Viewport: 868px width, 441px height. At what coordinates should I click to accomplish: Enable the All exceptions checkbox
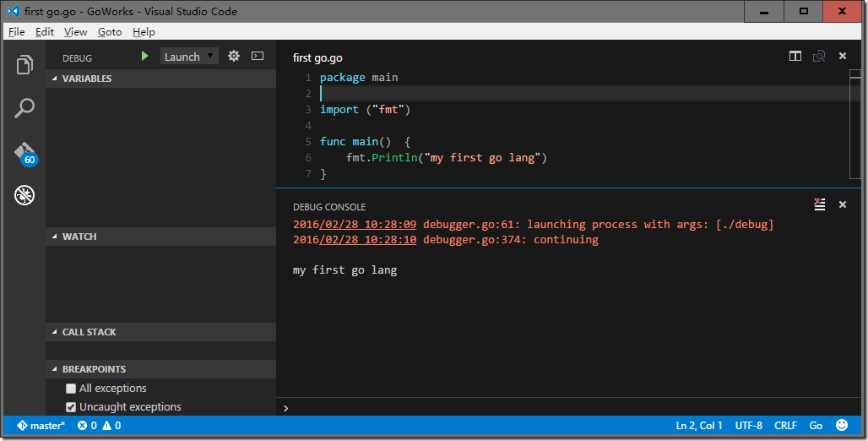tap(71, 389)
